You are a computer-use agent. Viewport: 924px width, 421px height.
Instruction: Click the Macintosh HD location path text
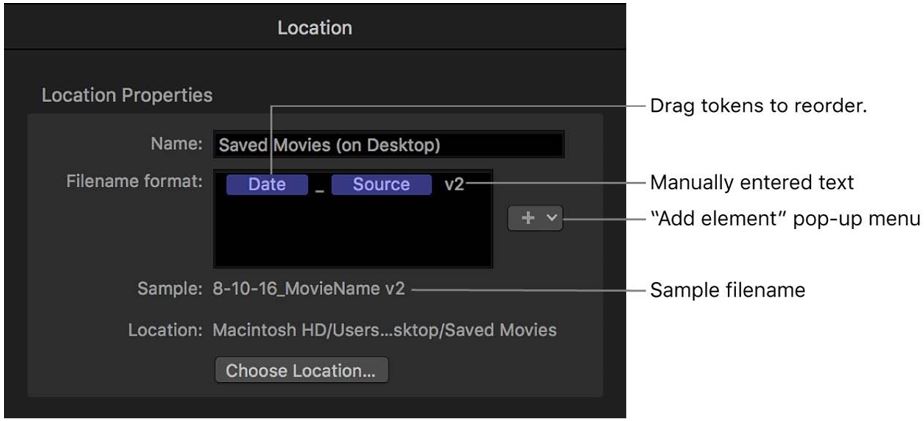384,330
